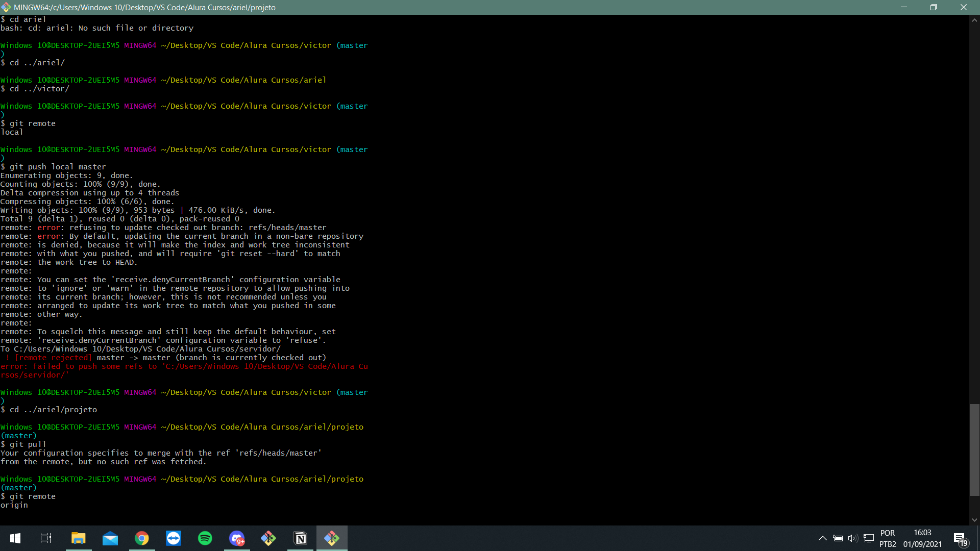Open the Mail app from the taskbar

coord(110,538)
